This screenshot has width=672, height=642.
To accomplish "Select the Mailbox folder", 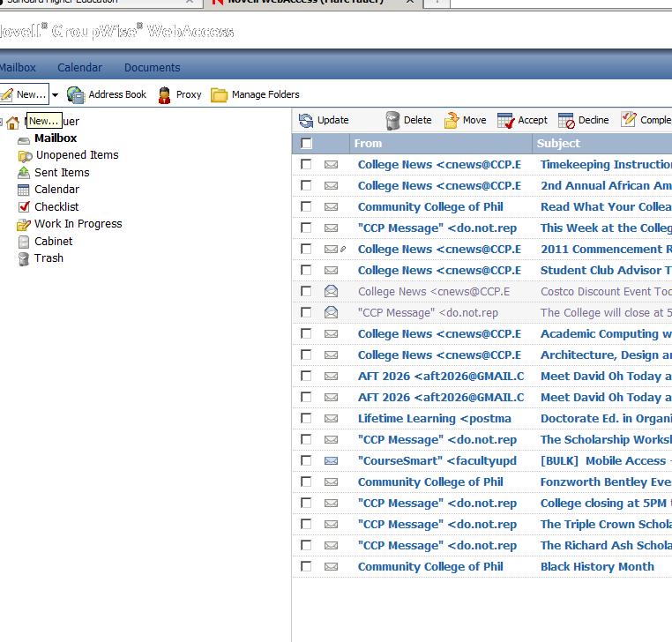I will click(56, 138).
